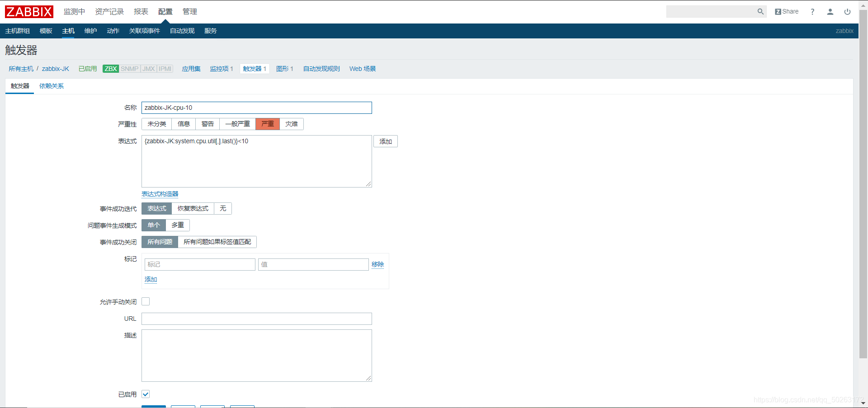Select severity 严重
868x408 pixels.
268,124
